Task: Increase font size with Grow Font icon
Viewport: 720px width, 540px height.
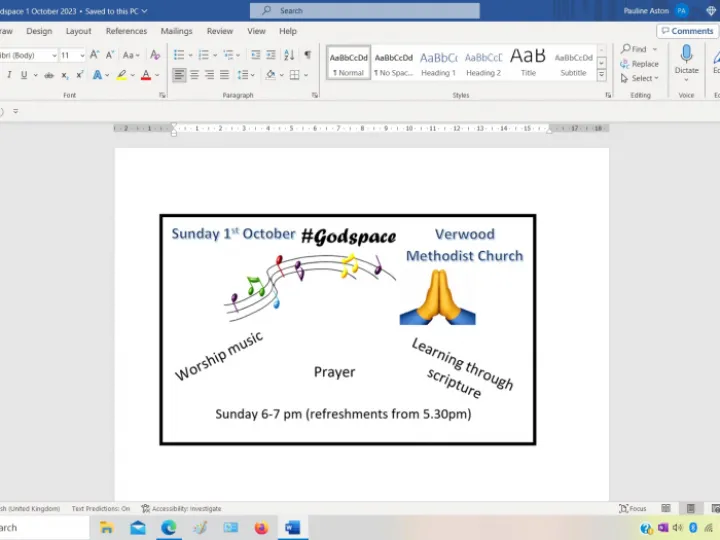Action: pos(95,55)
